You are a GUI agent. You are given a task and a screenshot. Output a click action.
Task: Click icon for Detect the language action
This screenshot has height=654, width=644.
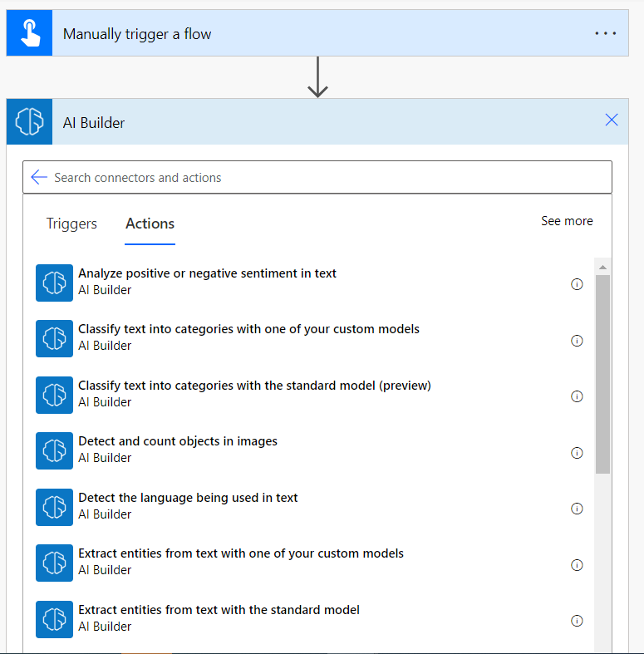point(54,507)
